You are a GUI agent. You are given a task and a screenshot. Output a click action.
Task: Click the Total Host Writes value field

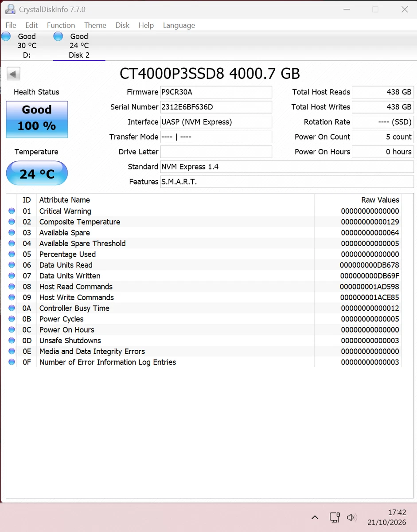tap(383, 107)
